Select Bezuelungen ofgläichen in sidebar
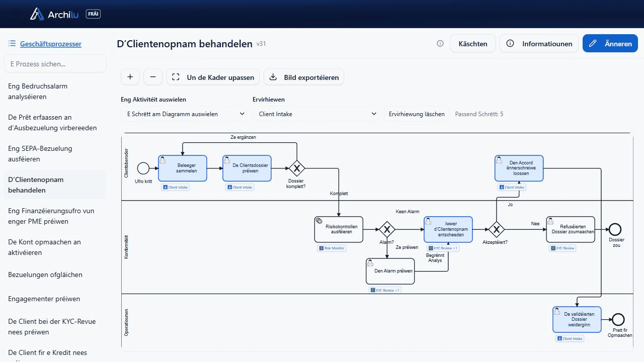Screen dimensions: 644x362 55,275
